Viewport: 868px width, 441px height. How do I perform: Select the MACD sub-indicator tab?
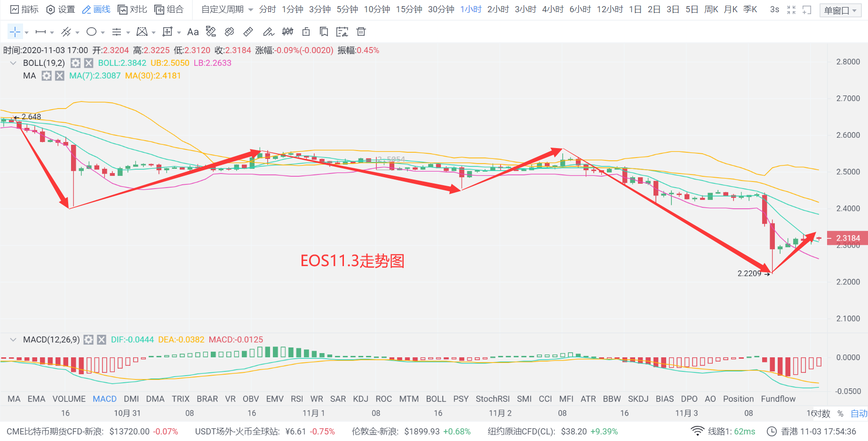[104, 399]
